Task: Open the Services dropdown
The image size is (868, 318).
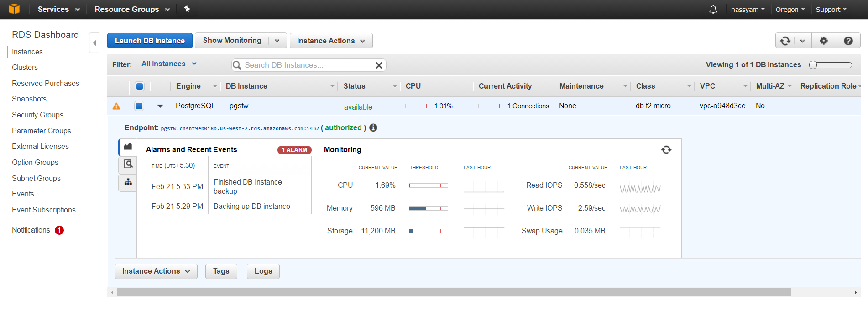Action: (x=58, y=9)
